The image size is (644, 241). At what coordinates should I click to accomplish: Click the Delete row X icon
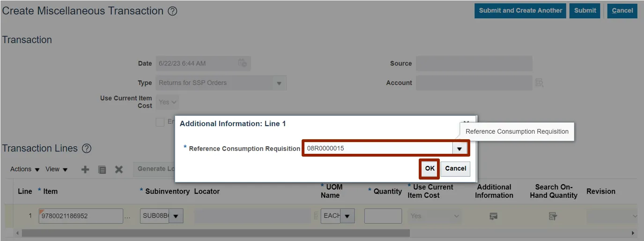pos(119,169)
